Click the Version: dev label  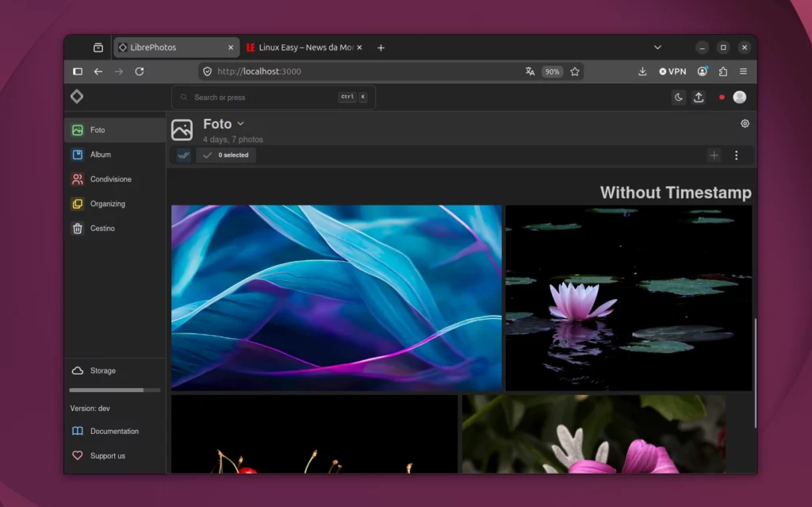click(90, 409)
